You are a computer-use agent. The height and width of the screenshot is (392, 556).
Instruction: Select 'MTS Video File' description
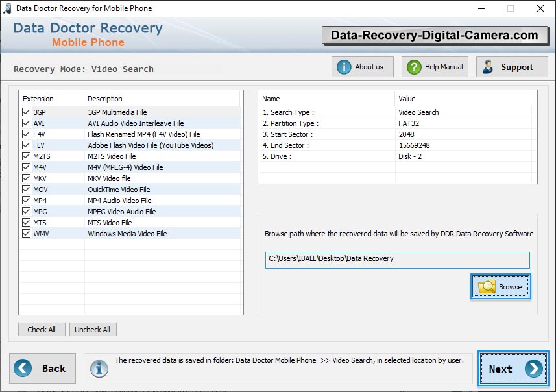pyautogui.click(x=110, y=223)
